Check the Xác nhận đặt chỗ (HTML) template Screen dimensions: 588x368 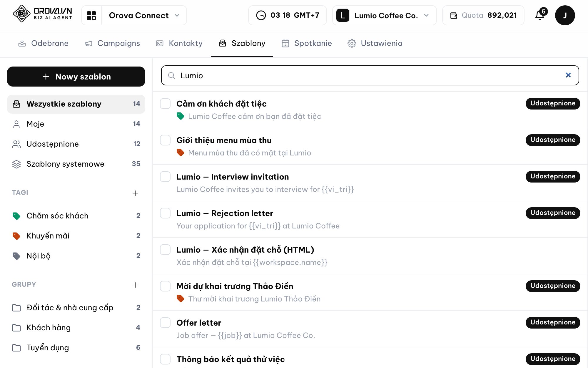[x=165, y=250]
